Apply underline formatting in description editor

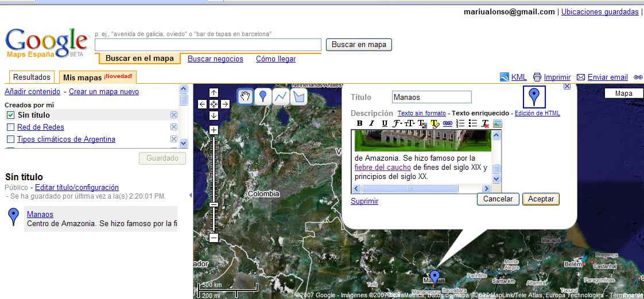click(385, 123)
